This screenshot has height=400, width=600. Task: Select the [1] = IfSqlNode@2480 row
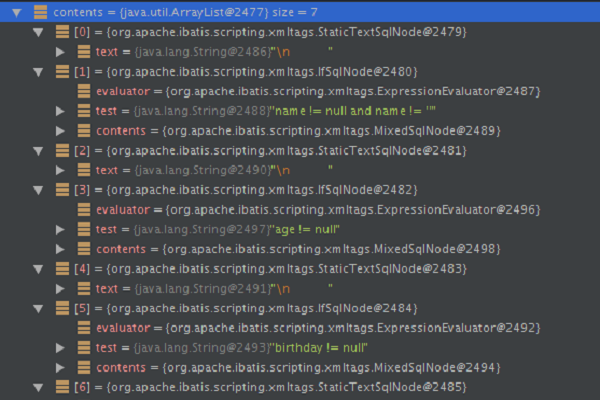[300, 72]
